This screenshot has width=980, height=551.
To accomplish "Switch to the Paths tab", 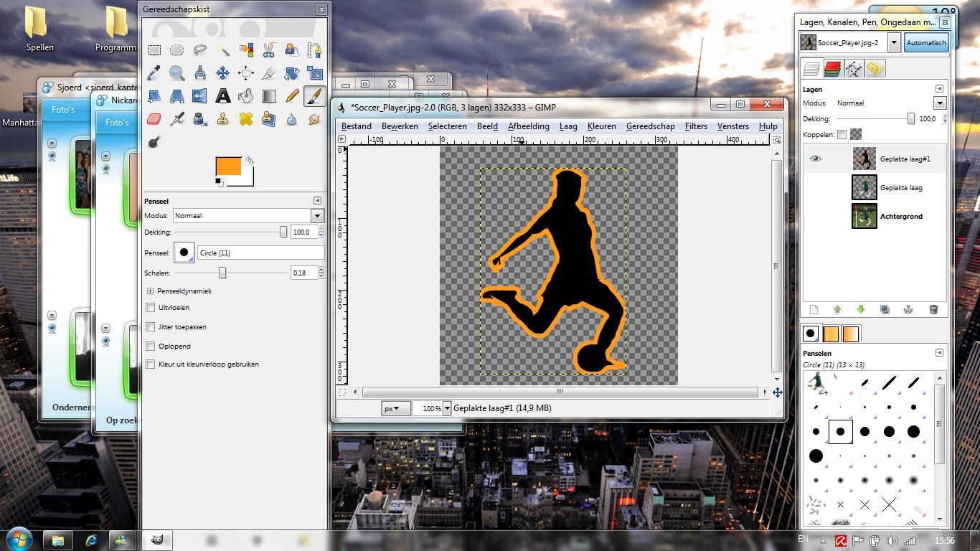I will (x=854, y=69).
